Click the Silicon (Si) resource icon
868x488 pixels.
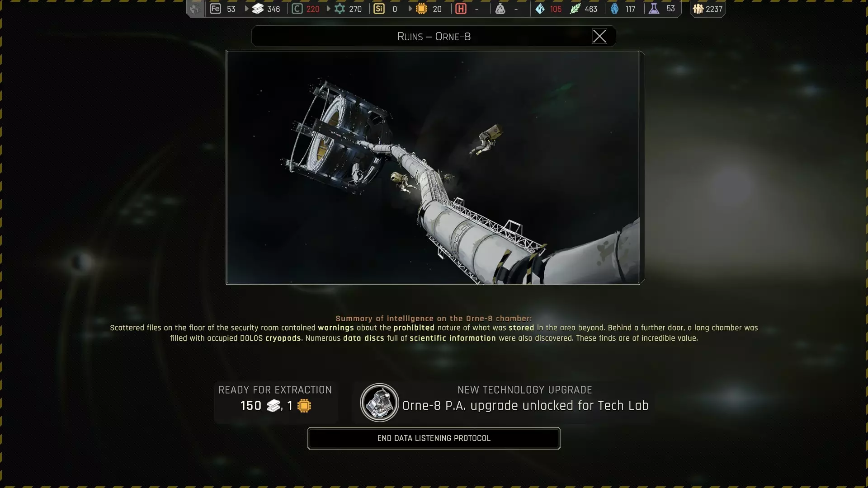(379, 9)
